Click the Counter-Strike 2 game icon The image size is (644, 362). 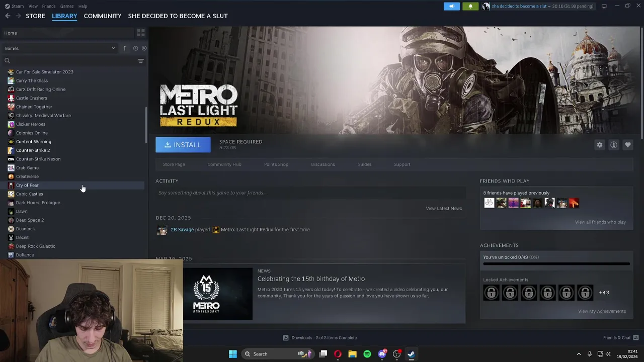[11, 150]
